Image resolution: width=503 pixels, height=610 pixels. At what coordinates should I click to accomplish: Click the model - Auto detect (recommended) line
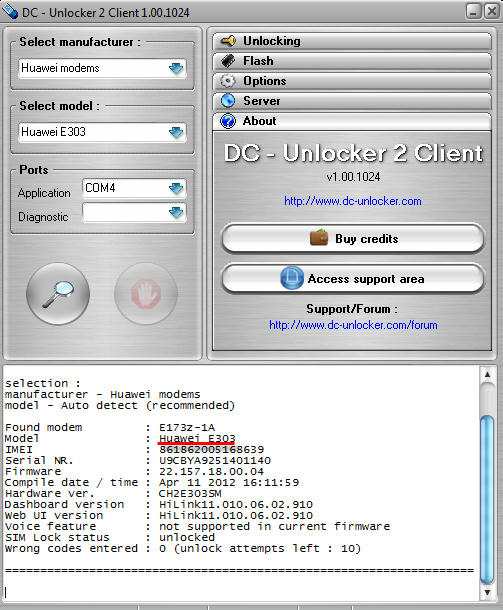pyautogui.click(x=120, y=405)
